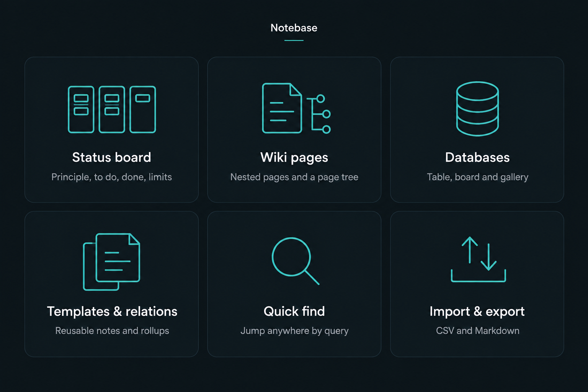This screenshot has width=588, height=392.
Task: Click the Notebase heading at the top
Action: (294, 28)
